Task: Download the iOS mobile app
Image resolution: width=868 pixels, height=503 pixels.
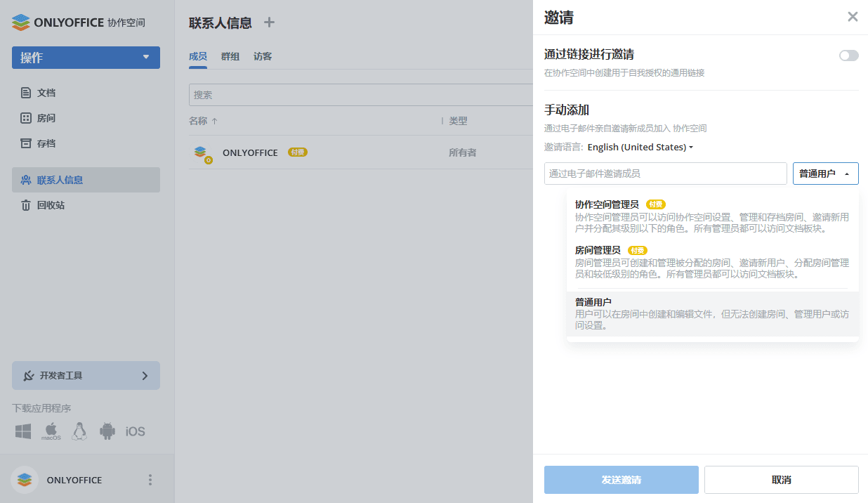Action: [136, 431]
